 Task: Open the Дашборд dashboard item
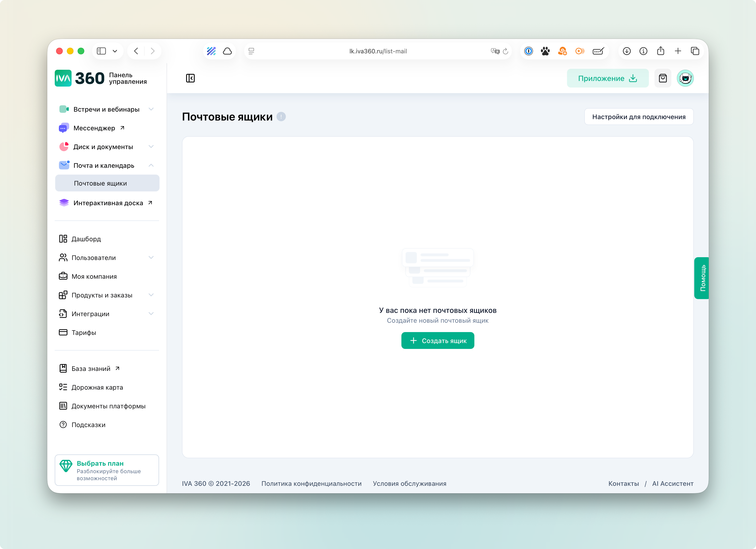[x=86, y=239]
